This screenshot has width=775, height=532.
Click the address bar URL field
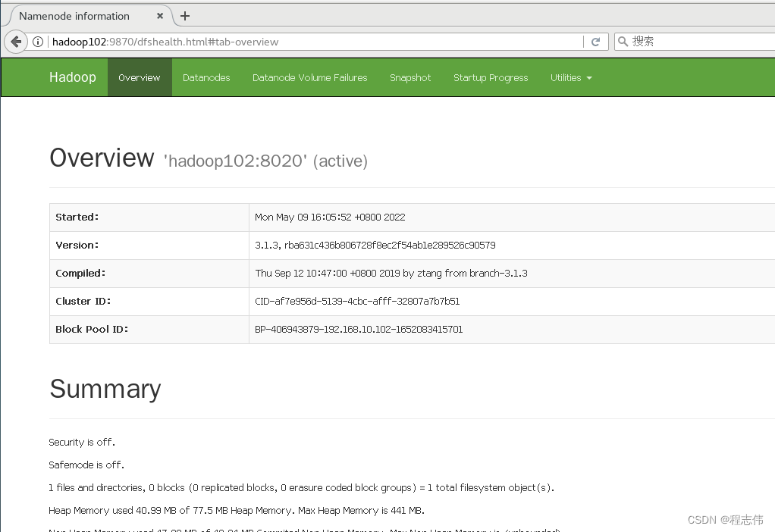click(316, 42)
